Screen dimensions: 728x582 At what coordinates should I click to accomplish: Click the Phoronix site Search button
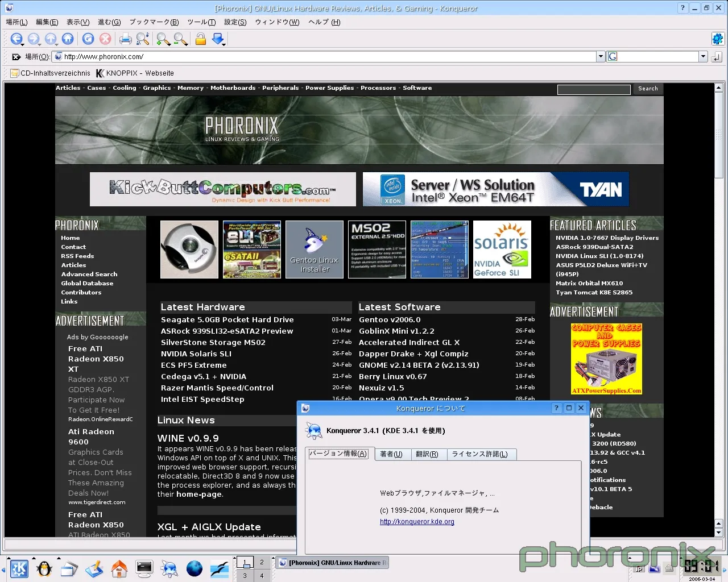648,89
